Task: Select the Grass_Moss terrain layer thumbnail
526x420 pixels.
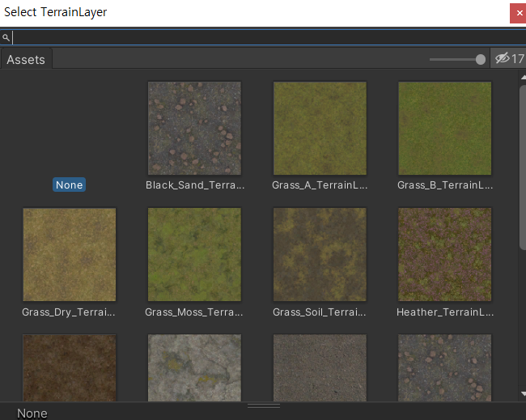Action: (194, 254)
